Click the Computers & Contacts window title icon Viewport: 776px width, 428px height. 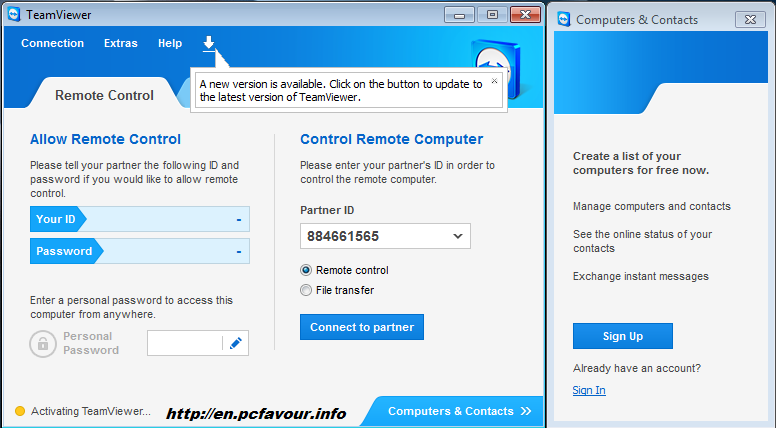tap(564, 19)
